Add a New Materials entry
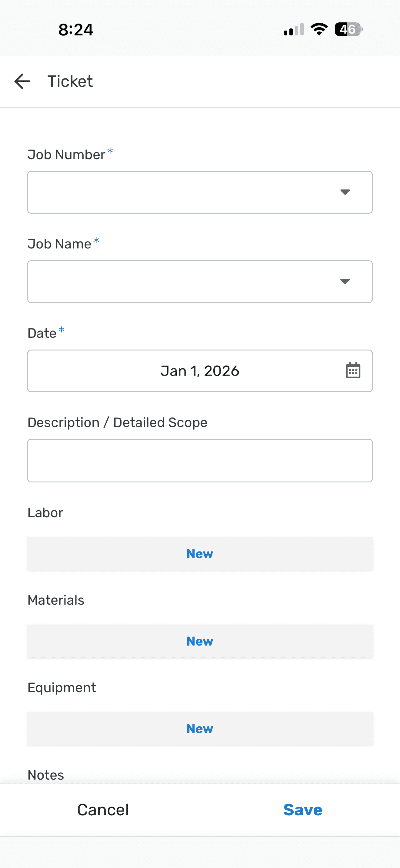The height and width of the screenshot is (868, 400). (200, 641)
